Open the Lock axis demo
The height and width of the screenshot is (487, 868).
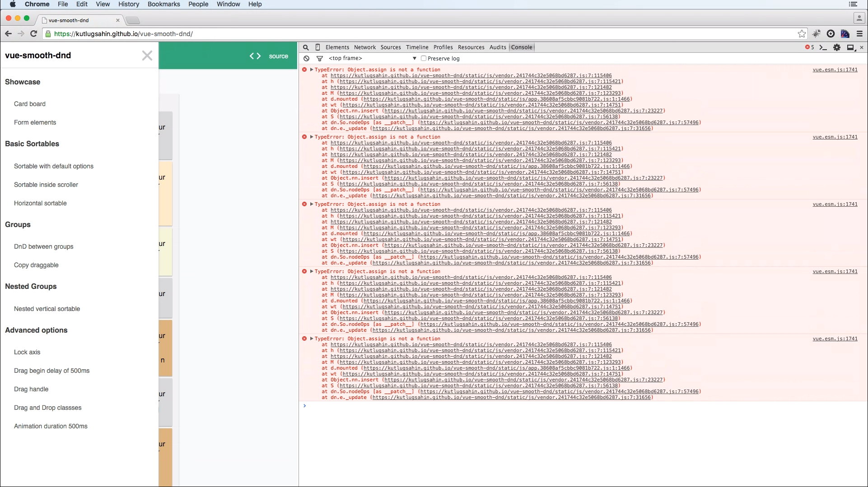pos(27,352)
